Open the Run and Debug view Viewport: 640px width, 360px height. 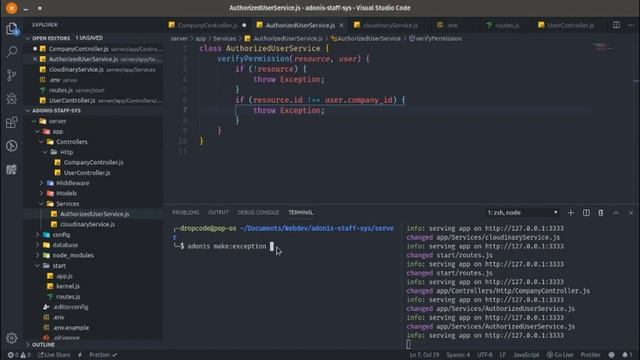12,98
